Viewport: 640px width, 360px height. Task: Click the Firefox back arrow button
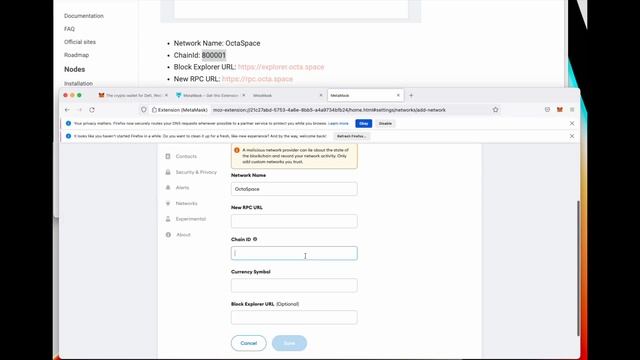coord(67,110)
